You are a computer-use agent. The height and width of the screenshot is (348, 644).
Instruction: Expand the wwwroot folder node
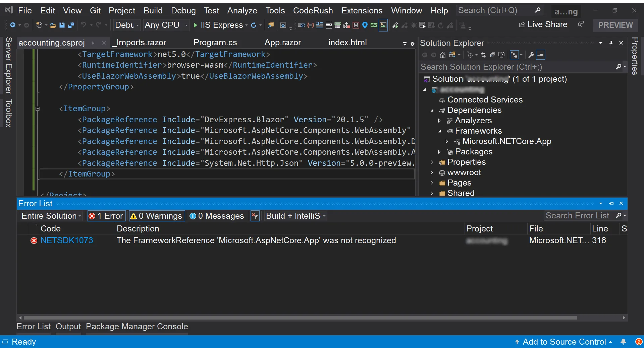[432, 172]
